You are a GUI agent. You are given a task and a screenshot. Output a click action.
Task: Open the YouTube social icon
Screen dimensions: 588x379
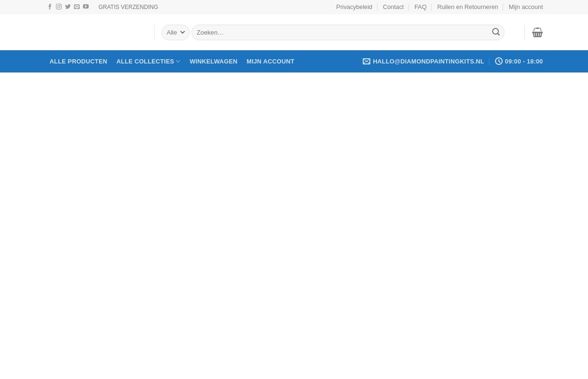tap(86, 7)
